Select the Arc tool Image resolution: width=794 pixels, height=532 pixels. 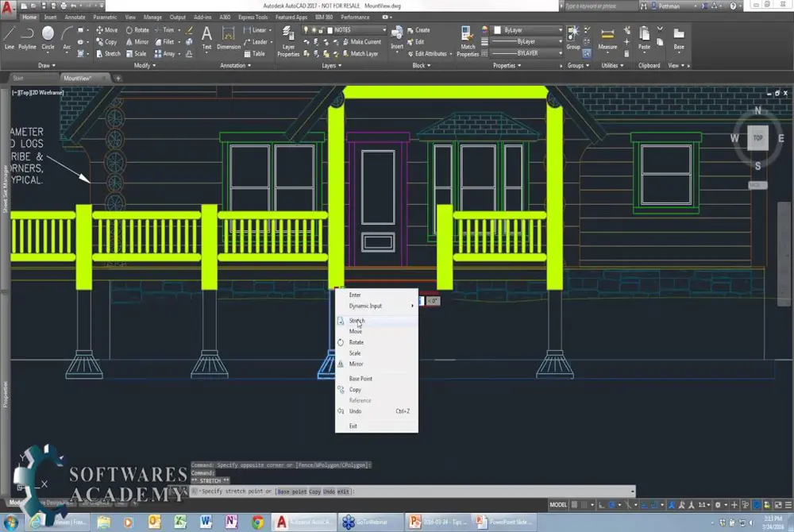(x=67, y=38)
